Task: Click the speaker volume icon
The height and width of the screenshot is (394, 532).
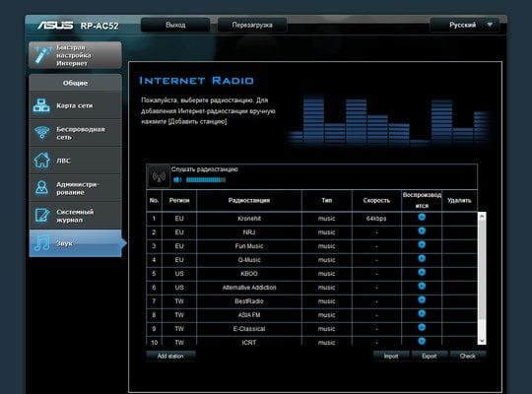Action: coord(177,180)
